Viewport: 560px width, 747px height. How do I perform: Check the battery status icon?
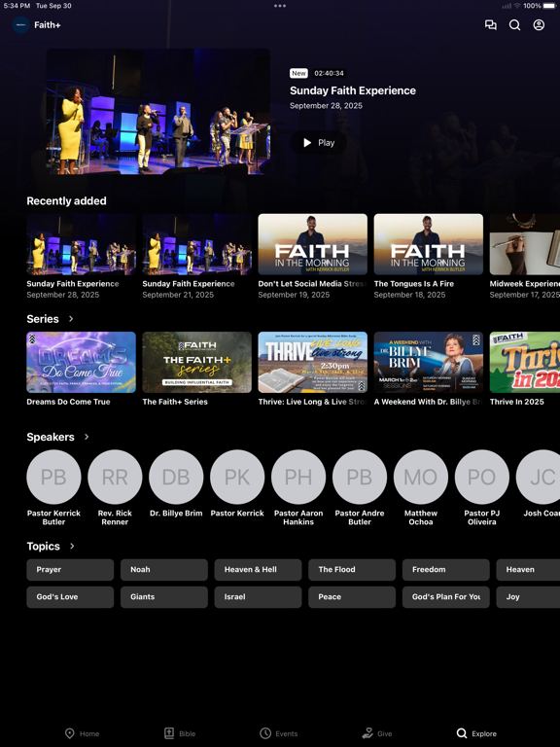[550, 6]
